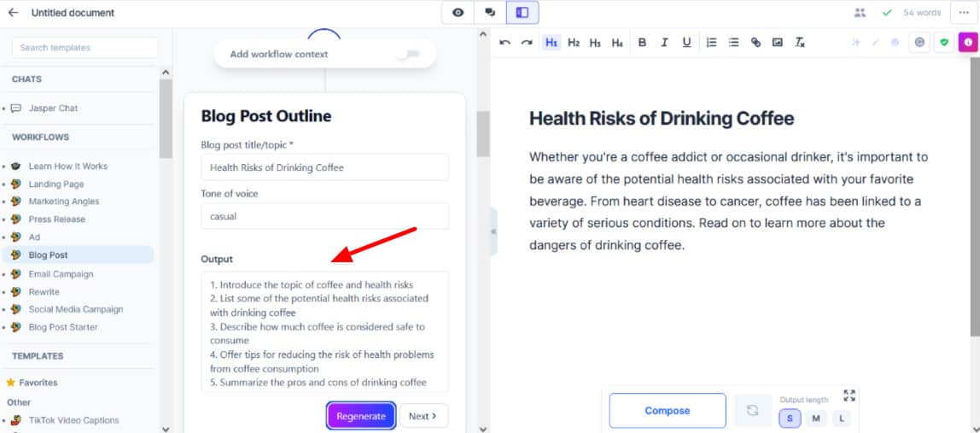980x433 pixels.
Task: Open the Email Campaign workflow
Action: point(61,274)
